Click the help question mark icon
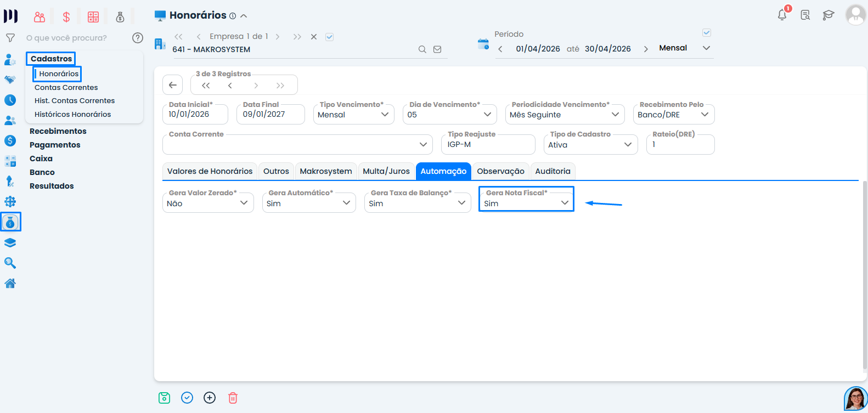The width and height of the screenshot is (868, 413). [138, 38]
